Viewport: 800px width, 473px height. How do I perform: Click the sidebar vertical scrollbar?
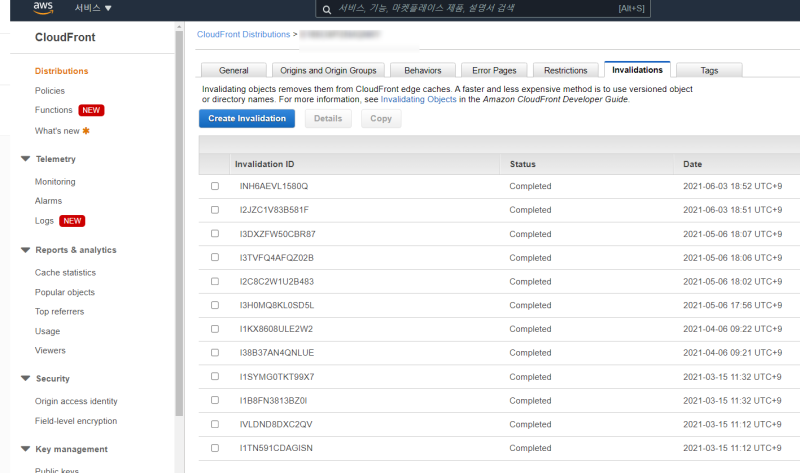point(179,223)
